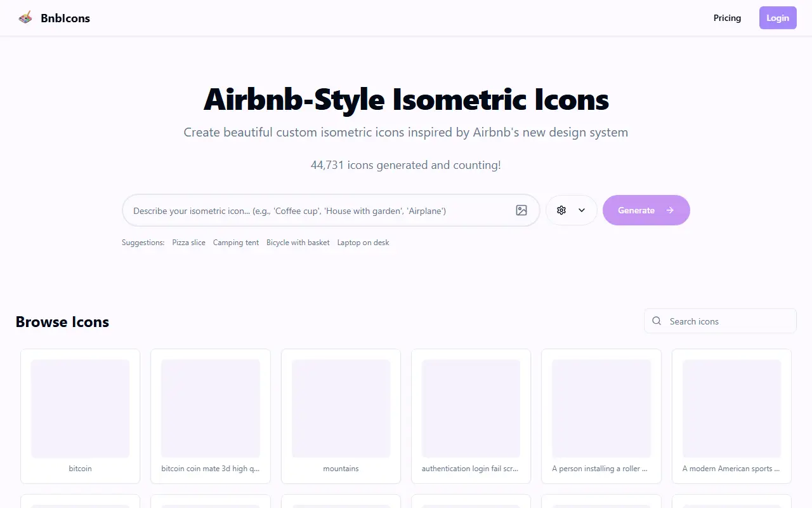Image resolution: width=812 pixels, height=508 pixels.
Task: Click the 'authentication login fail scr...' caption
Action: click(x=470, y=469)
